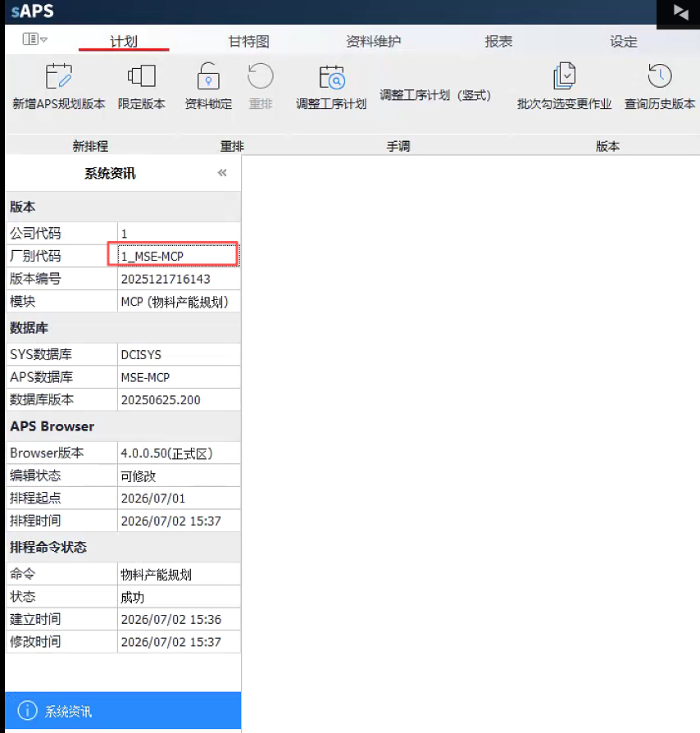Switch to the 计划 tab
This screenshot has width=700, height=733.
click(x=124, y=41)
